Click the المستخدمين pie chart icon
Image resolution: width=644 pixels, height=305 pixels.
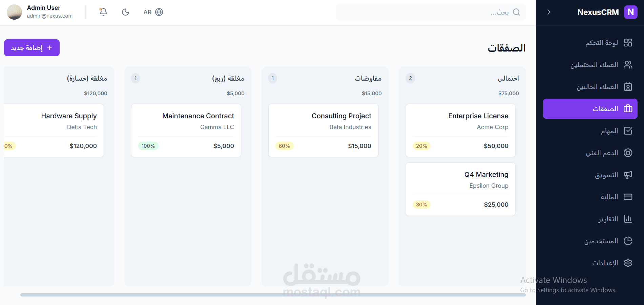coord(628,241)
